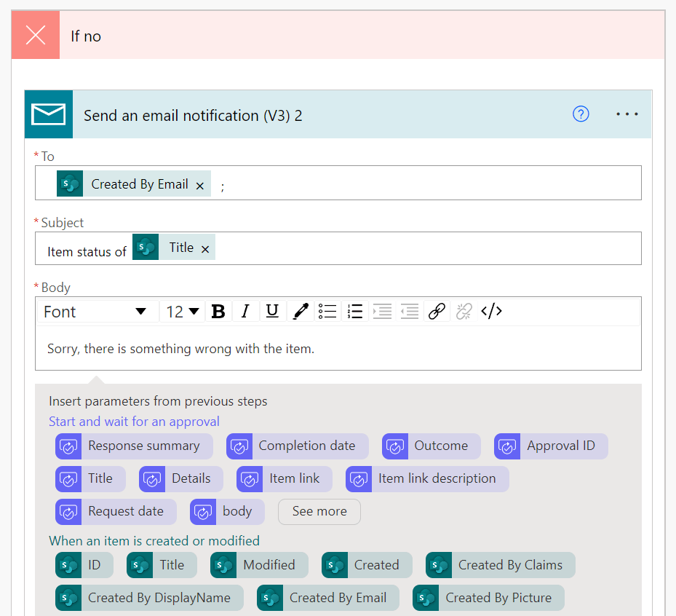Click the Start and wait for an approval heading

tap(134, 422)
